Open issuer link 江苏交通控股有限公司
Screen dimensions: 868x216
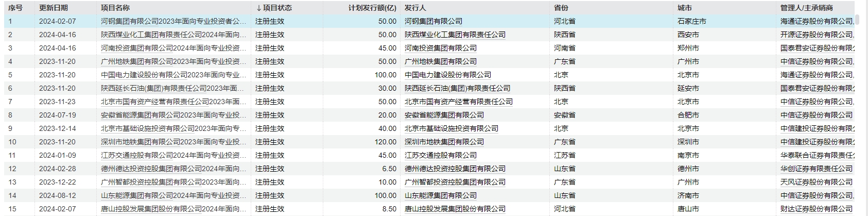pyautogui.click(x=441, y=156)
